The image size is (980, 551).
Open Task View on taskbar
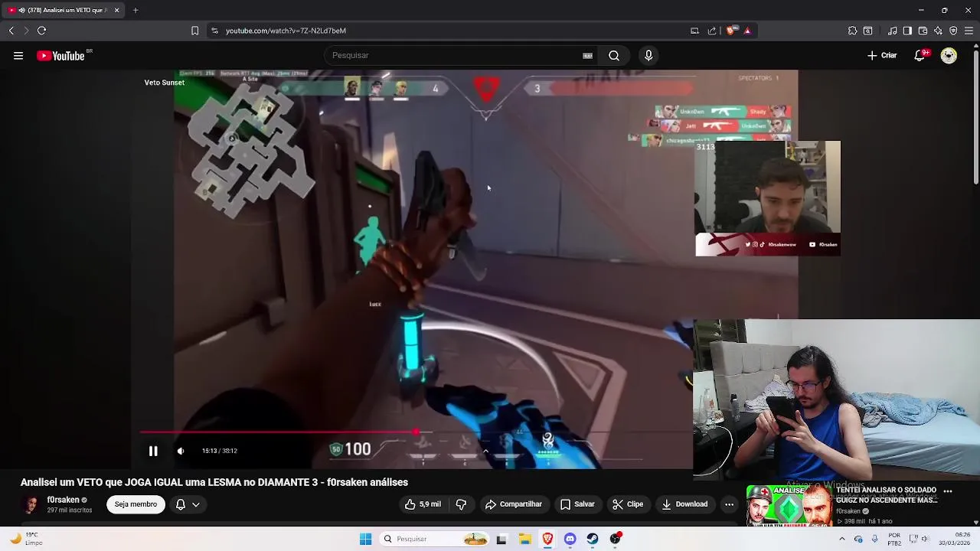pos(501,539)
